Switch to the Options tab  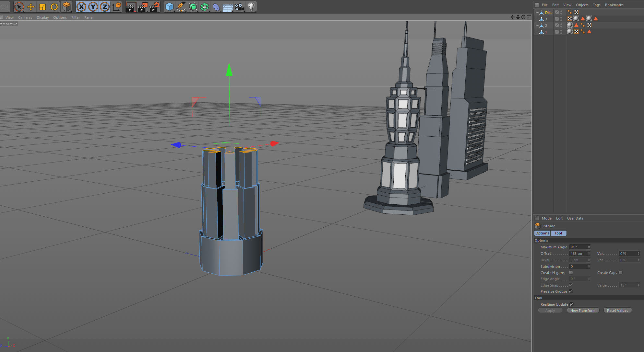coord(542,233)
